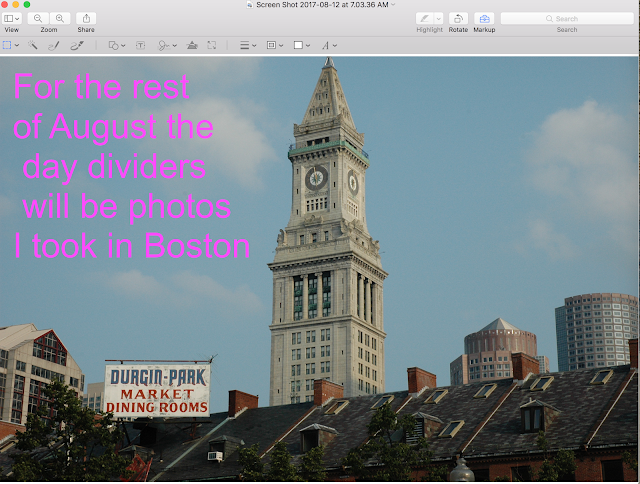Click the pink "For the rest" text annotation

(101, 87)
